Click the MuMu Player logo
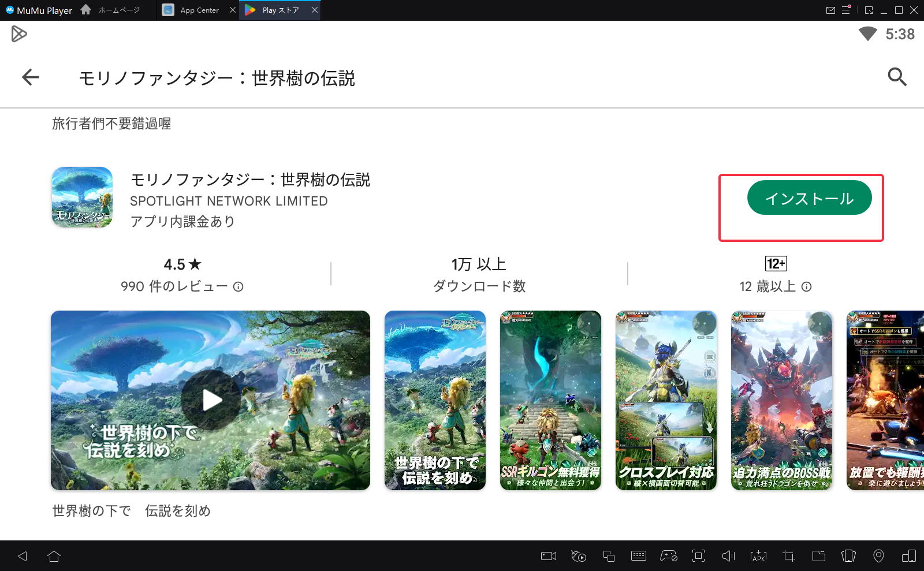The height and width of the screenshot is (571, 924). (x=39, y=10)
